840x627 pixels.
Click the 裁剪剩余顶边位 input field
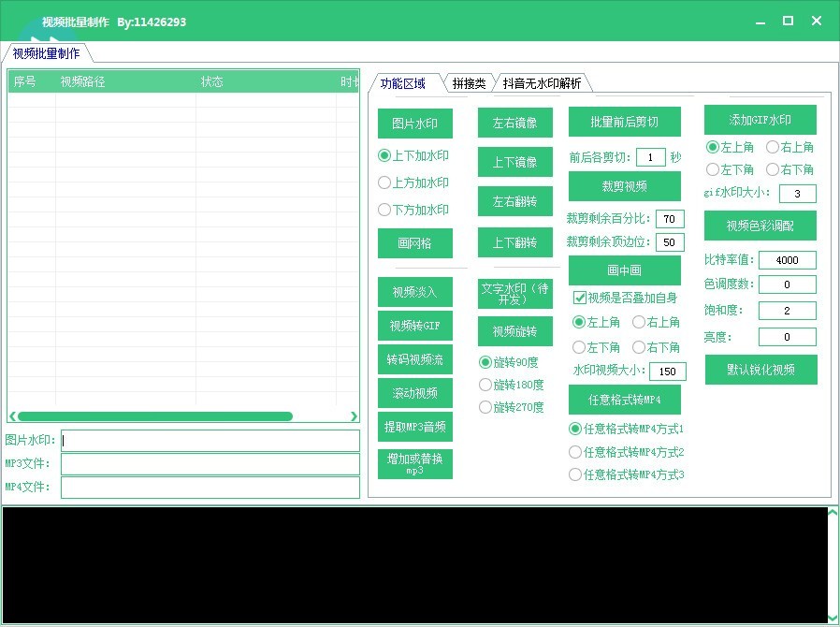pyautogui.click(x=670, y=242)
